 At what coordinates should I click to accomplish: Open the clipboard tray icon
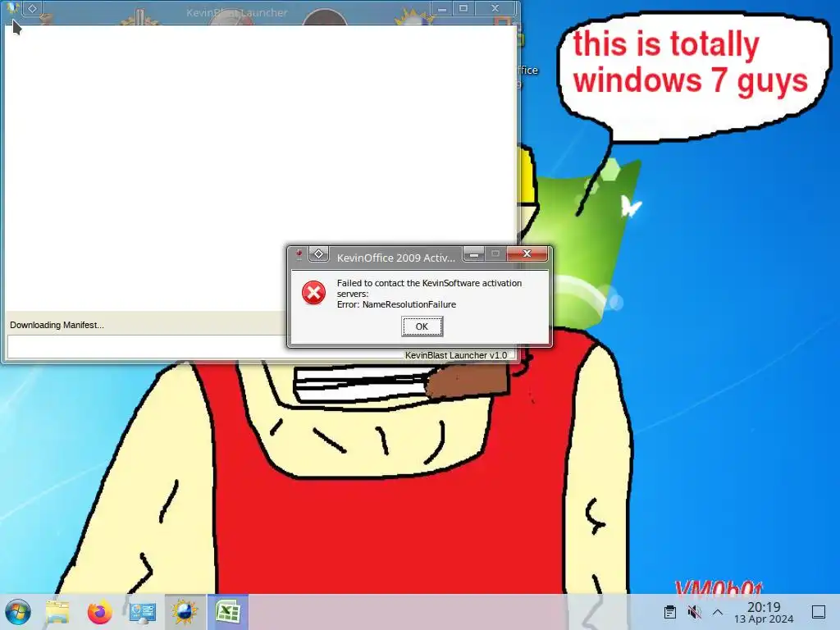click(669, 612)
